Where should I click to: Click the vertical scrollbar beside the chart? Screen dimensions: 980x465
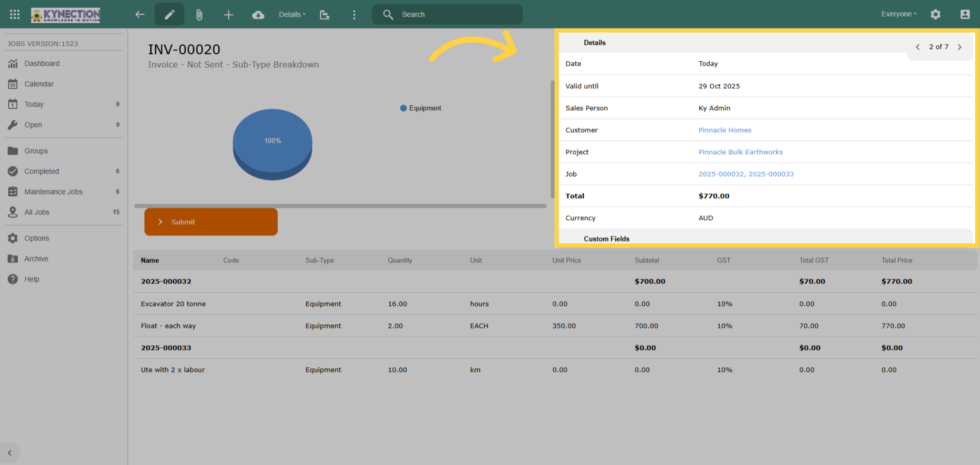pyautogui.click(x=552, y=139)
